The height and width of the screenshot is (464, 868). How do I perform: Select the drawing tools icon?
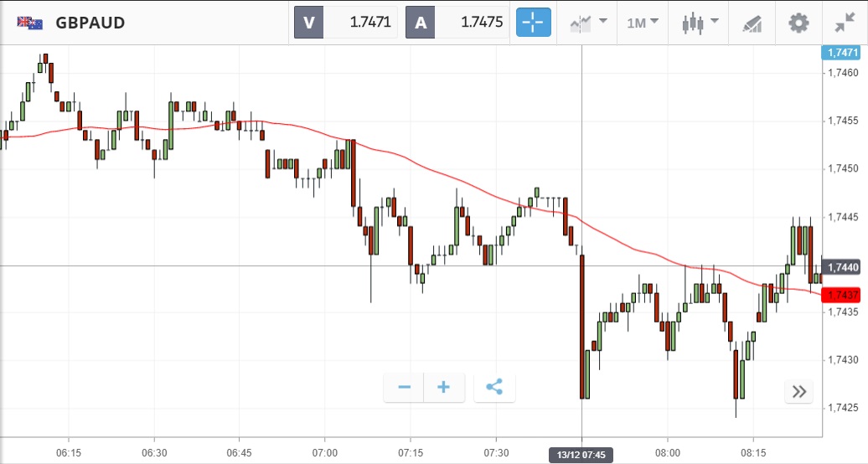pos(752,23)
